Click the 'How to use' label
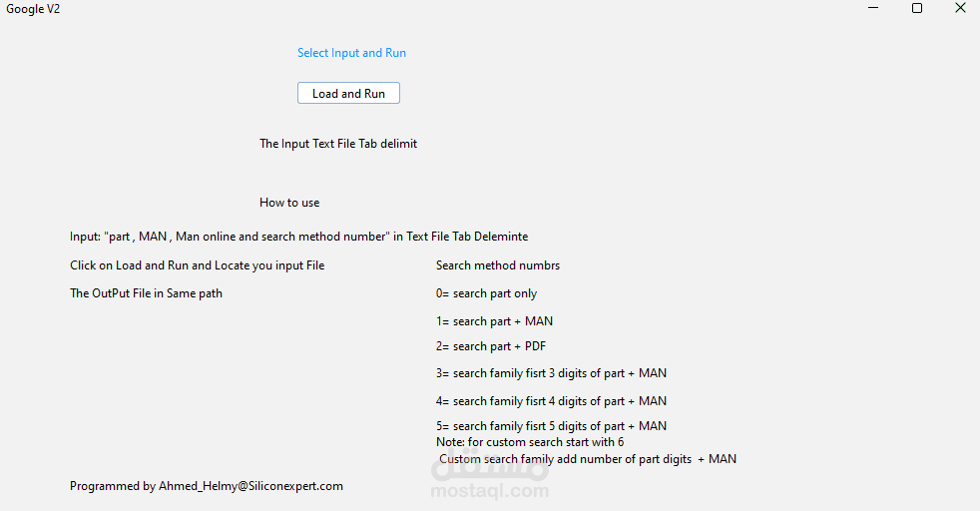This screenshot has width=980, height=511. (289, 203)
